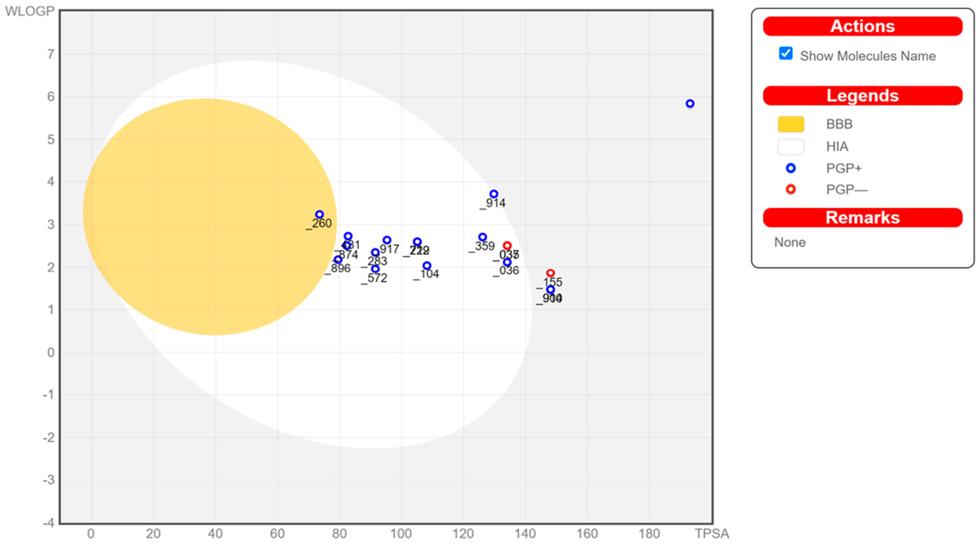Click the blue marker above label _104
980x544 pixels.
pyautogui.click(x=427, y=265)
